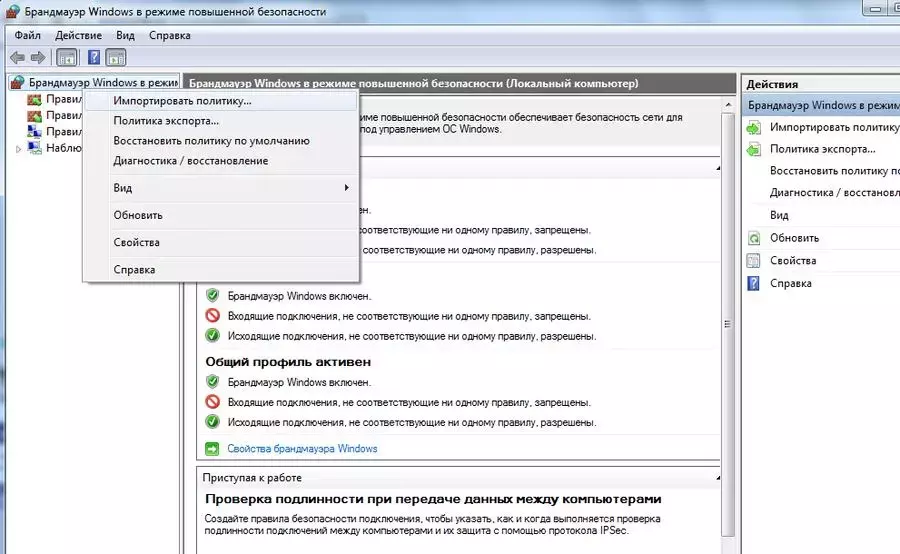The height and width of the screenshot is (554, 900).
Task: Toggle the console tree pane toolbar icon
Action: [67, 57]
